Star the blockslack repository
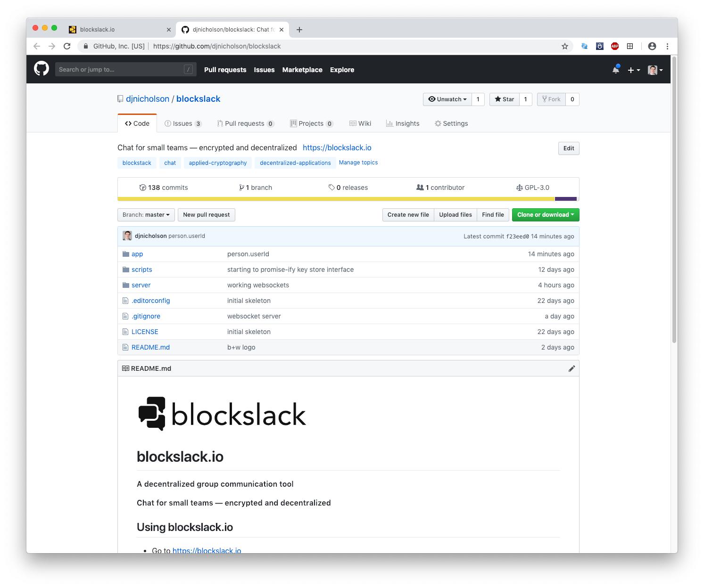704x588 pixels. pos(504,99)
